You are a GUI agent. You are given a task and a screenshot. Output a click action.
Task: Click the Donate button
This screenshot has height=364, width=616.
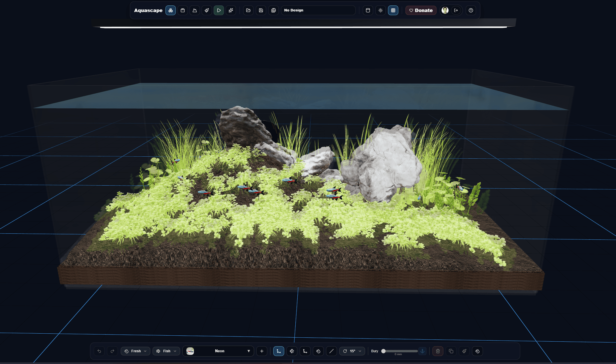[x=421, y=10]
